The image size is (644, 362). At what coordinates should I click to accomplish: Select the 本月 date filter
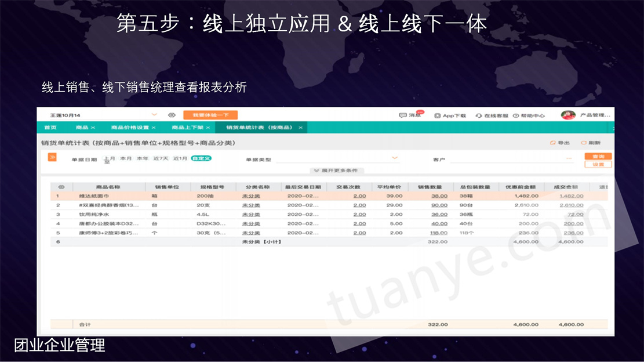tap(126, 158)
